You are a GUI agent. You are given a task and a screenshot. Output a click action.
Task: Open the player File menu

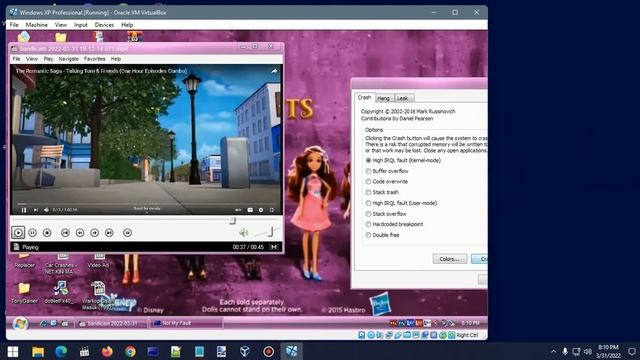(x=16, y=59)
